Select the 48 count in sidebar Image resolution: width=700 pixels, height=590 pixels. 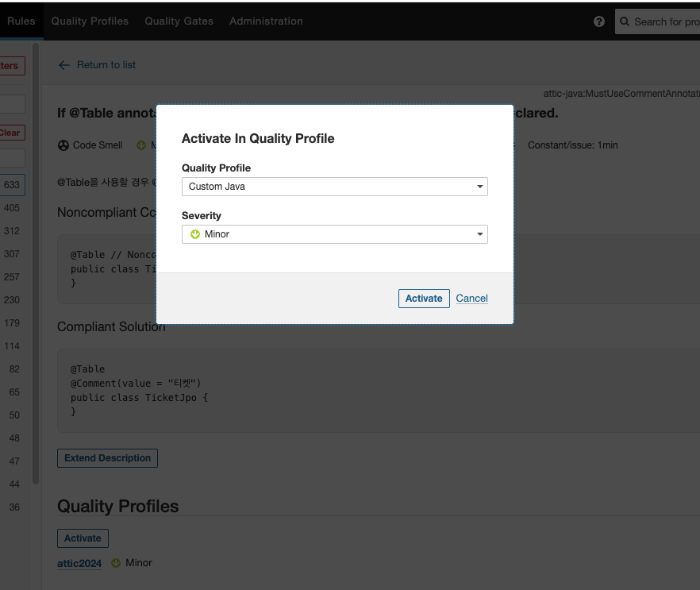(14, 438)
